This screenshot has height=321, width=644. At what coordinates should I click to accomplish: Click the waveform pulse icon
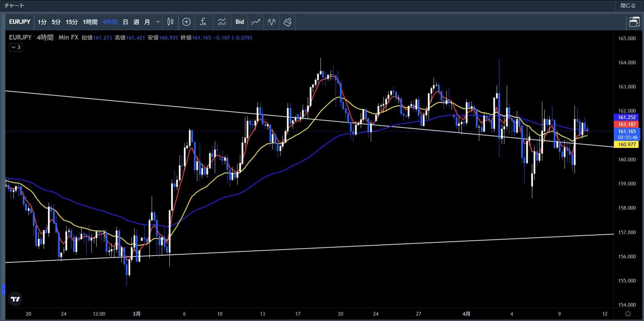(x=271, y=22)
